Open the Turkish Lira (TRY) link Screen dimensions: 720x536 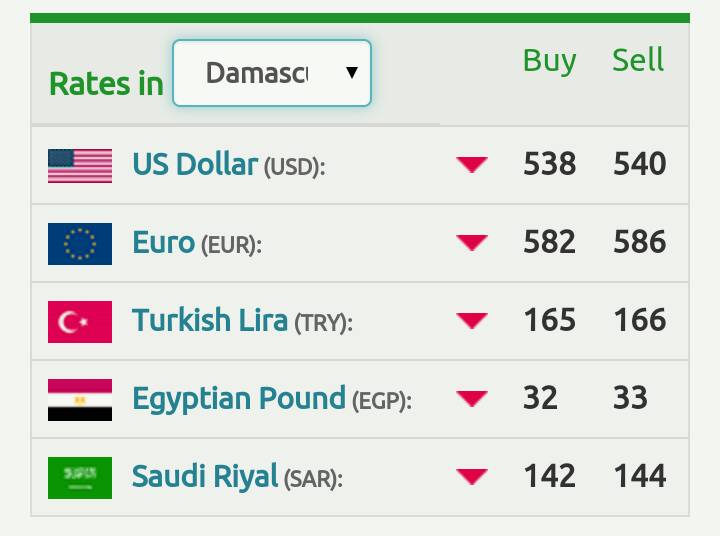coord(242,321)
